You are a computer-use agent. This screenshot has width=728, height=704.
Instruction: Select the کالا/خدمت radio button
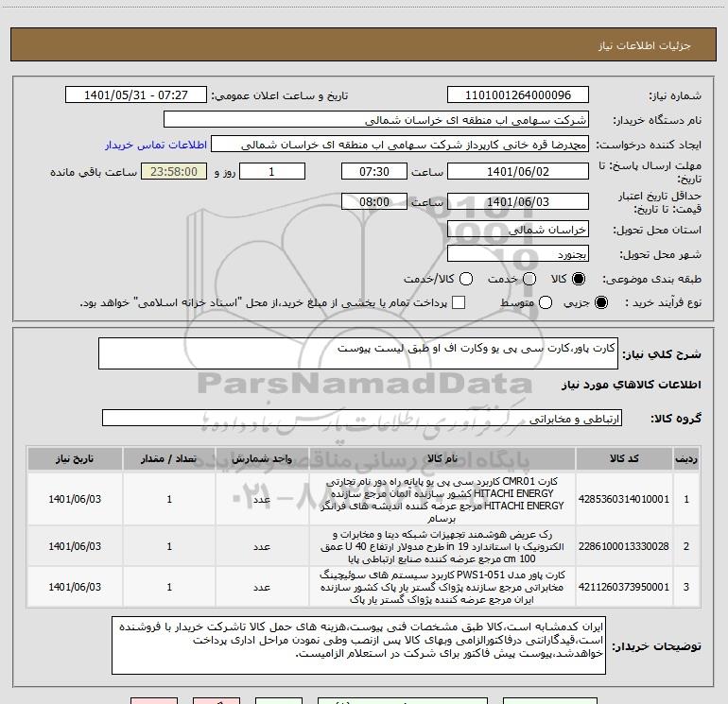tap(466, 279)
